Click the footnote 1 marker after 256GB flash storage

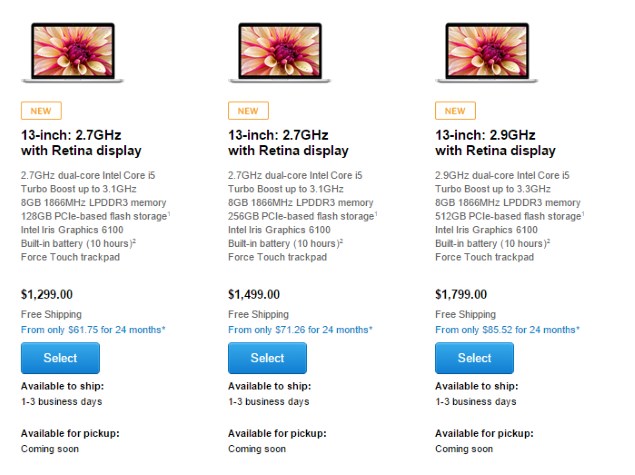pos(376,211)
